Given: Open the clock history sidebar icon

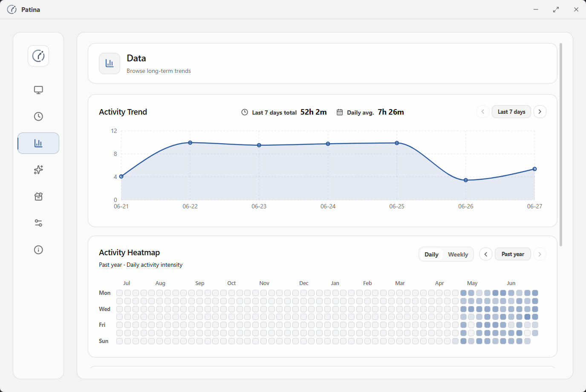Looking at the screenshot, I should point(38,116).
